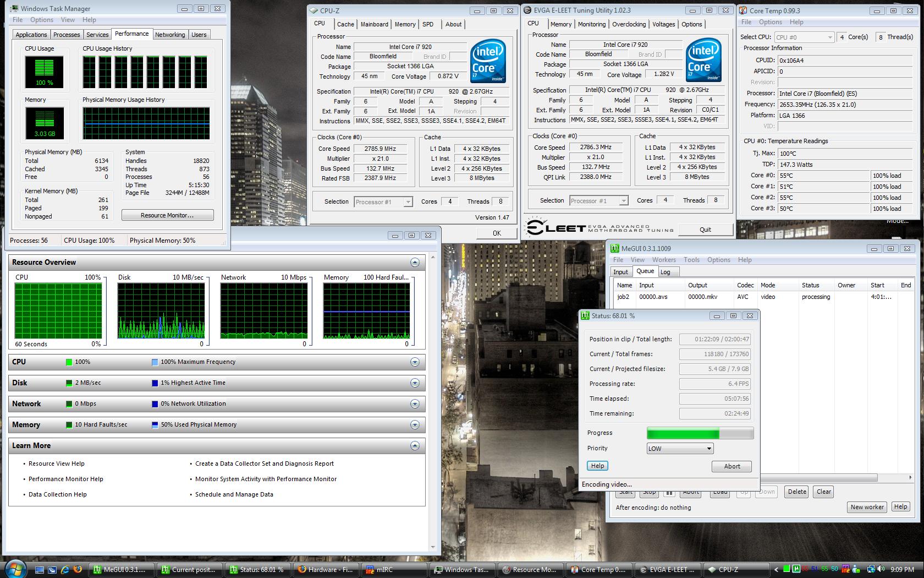The image size is (924, 578).
Task: Click New worker button in MeGUI
Action: (x=867, y=507)
